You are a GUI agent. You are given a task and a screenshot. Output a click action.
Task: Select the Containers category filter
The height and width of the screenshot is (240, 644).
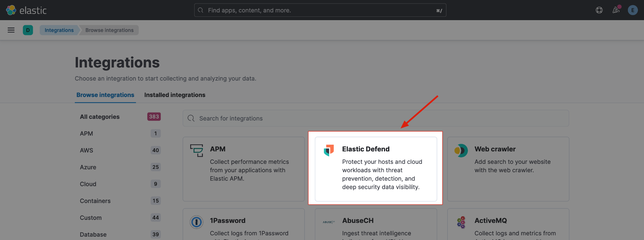pyautogui.click(x=95, y=201)
